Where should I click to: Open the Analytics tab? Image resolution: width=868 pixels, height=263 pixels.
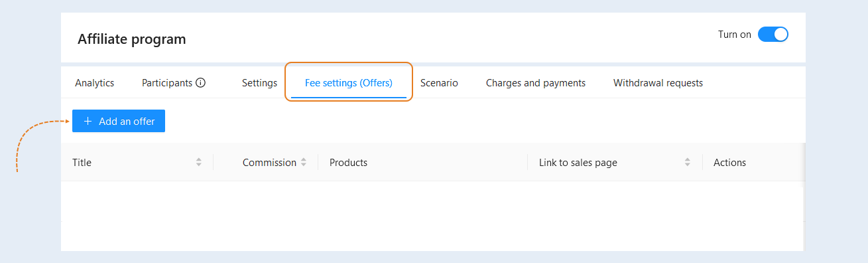(x=95, y=83)
